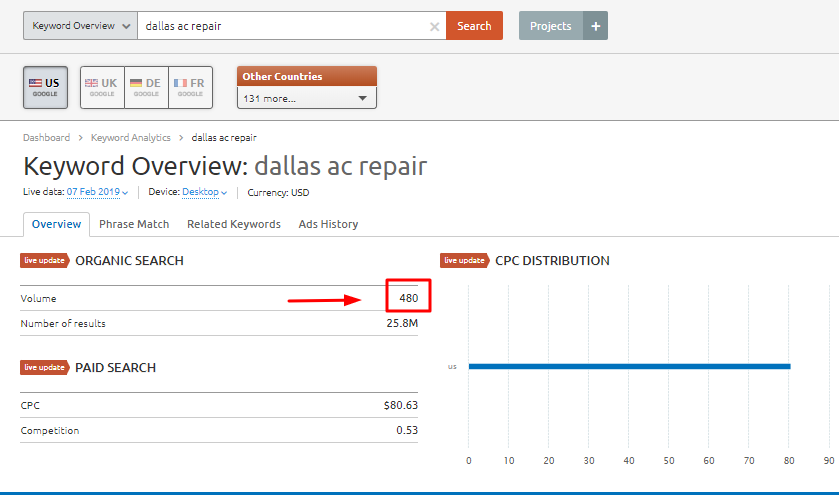The height and width of the screenshot is (495, 839).
Task: Click the dallas ac repair breadcrumb text
Action: [x=224, y=138]
